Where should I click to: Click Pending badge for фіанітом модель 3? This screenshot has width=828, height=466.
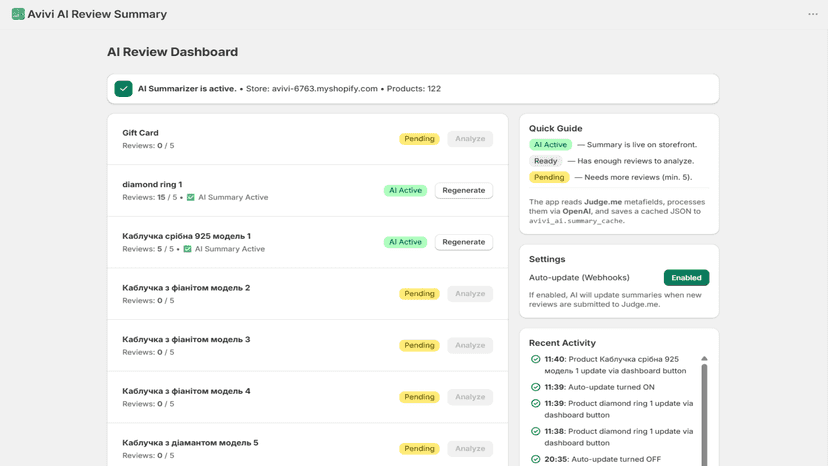419,346
